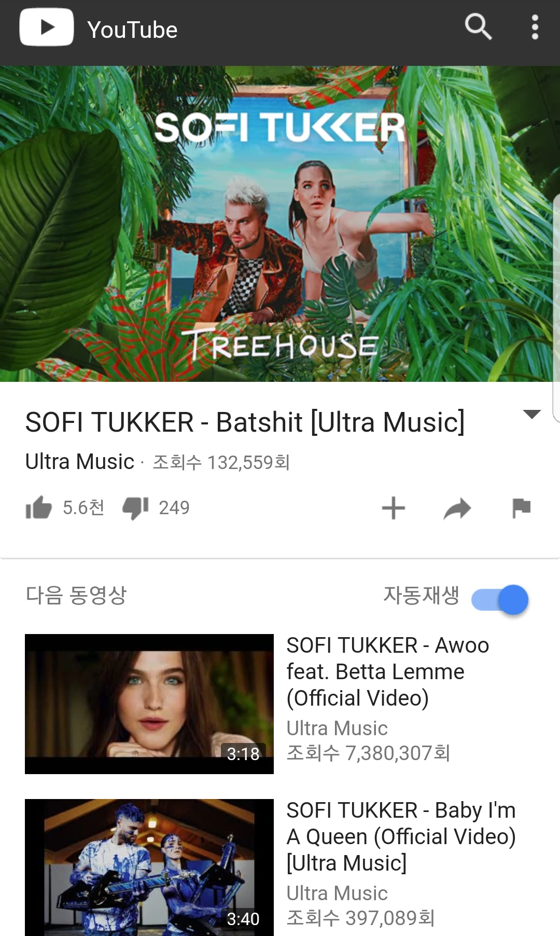The image size is (560, 936).
Task: Like the video with thumbs up
Action: click(39, 507)
